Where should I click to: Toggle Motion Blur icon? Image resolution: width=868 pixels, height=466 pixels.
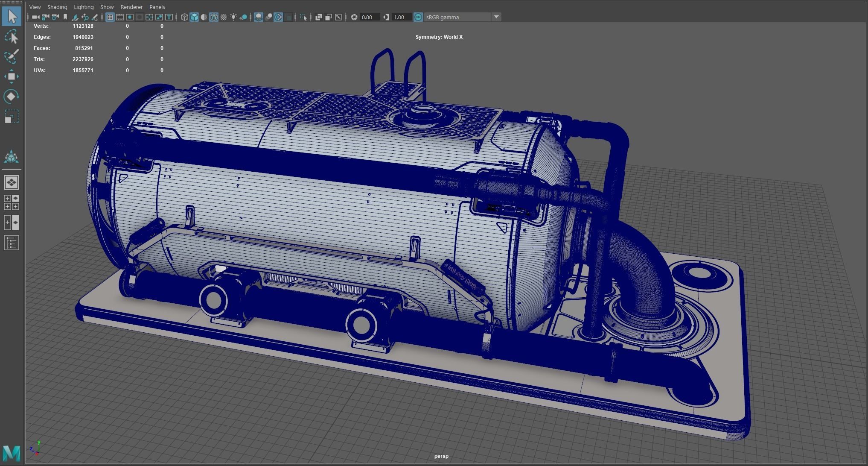[x=268, y=17]
